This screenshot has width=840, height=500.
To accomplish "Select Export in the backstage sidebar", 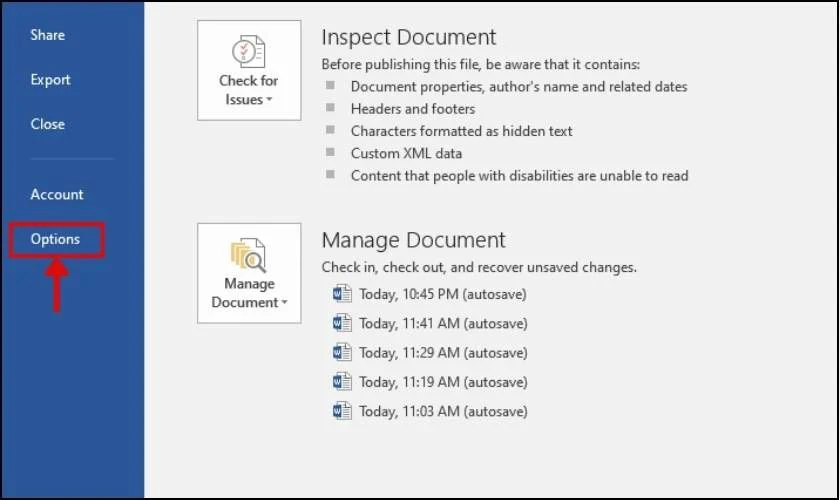I will pyautogui.click(x=50, y=80).
